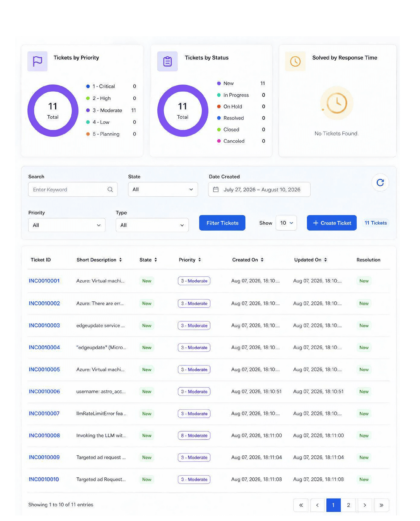Click the Solved by Response Time clock icon
The image size is (420, 521).
[295, 61]
